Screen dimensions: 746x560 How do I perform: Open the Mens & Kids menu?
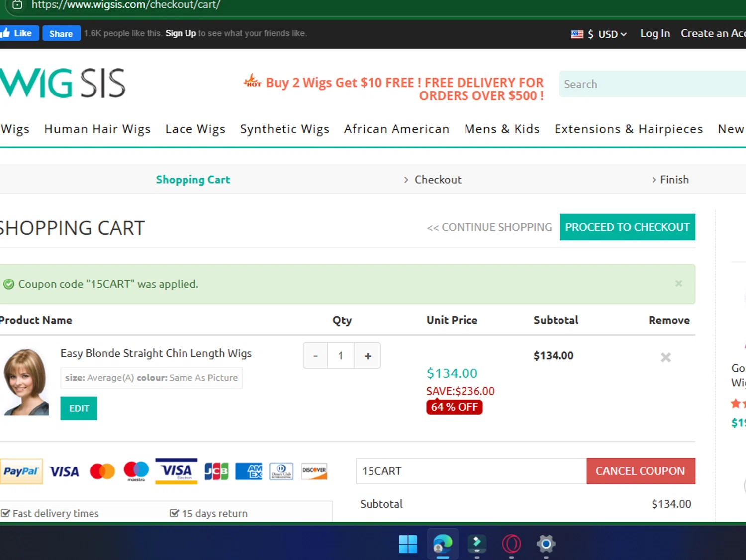502,129
